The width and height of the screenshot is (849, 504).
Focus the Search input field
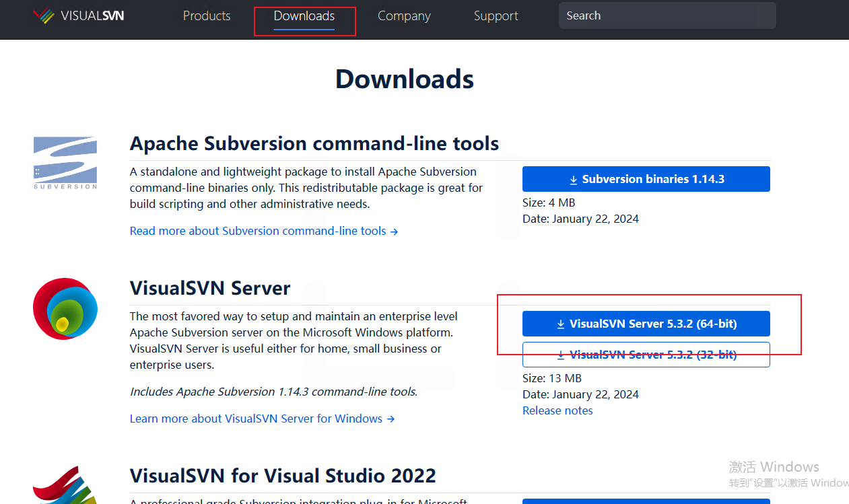[667, 15]
